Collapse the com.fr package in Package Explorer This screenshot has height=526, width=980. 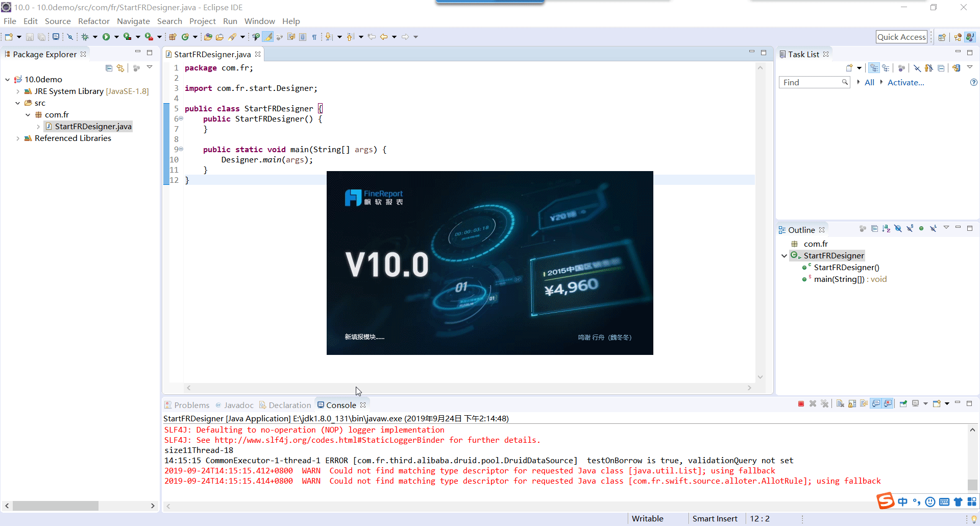point(28,115)
